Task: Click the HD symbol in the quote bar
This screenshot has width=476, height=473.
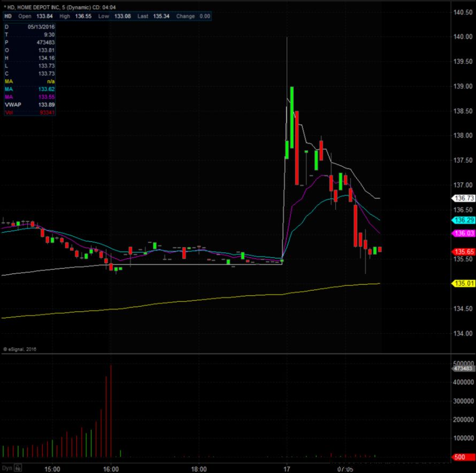Action: coord(8,16)
